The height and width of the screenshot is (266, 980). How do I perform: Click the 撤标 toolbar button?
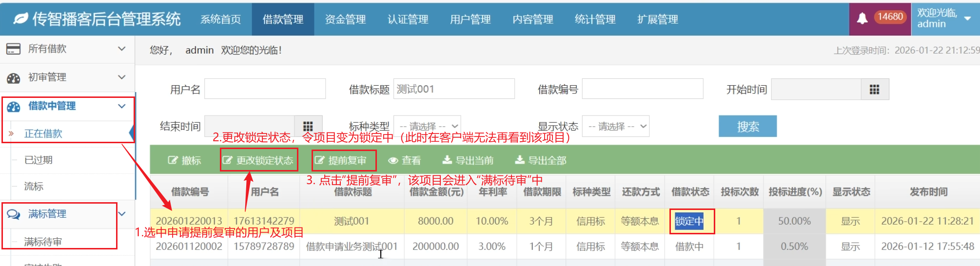tap(184, 160)
